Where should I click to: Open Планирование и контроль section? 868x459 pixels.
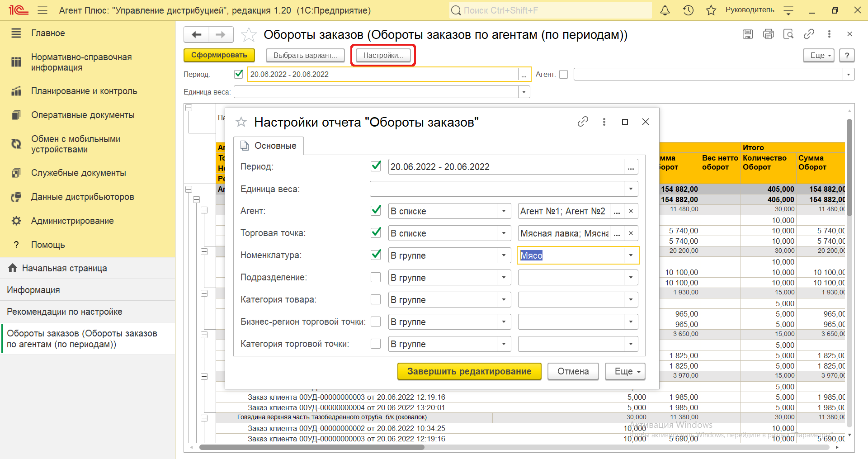tap(87, 91)
